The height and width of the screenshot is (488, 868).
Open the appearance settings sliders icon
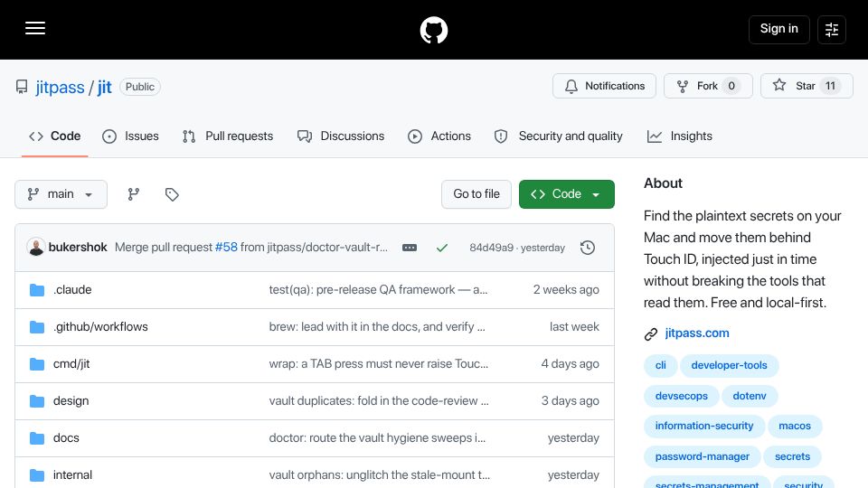(832, 29)
